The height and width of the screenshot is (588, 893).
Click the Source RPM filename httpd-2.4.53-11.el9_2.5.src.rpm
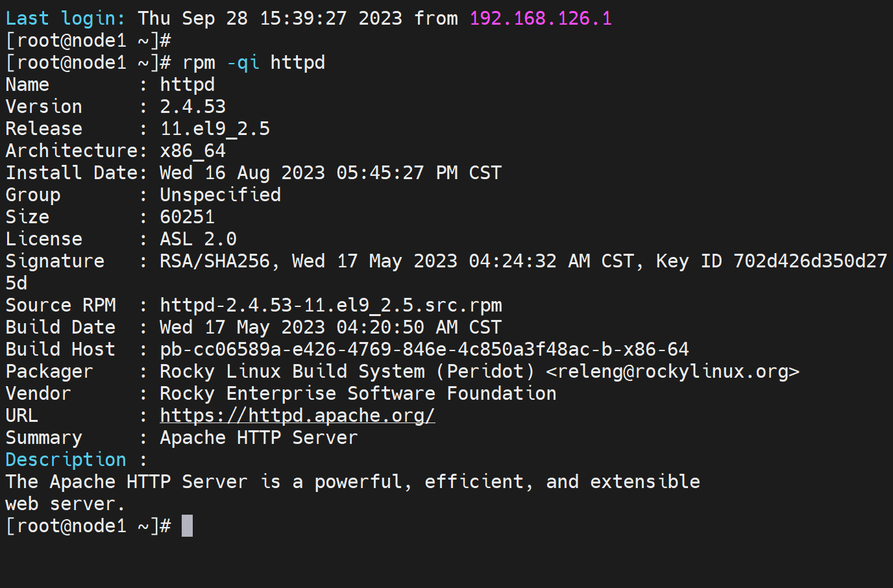(330, 305)
